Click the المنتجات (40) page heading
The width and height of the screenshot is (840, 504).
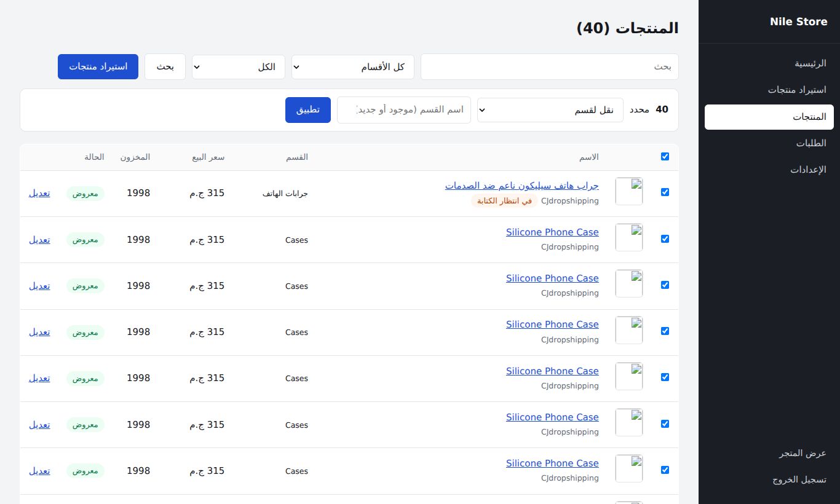pos(628,28)
